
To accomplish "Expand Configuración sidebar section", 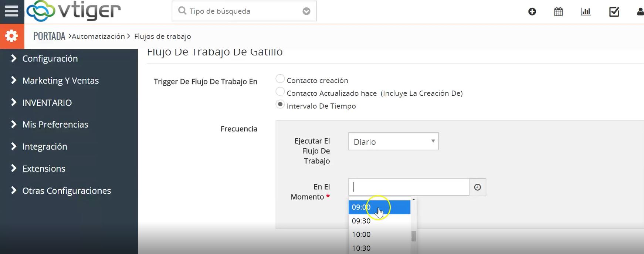I will (x=50, y=58).
